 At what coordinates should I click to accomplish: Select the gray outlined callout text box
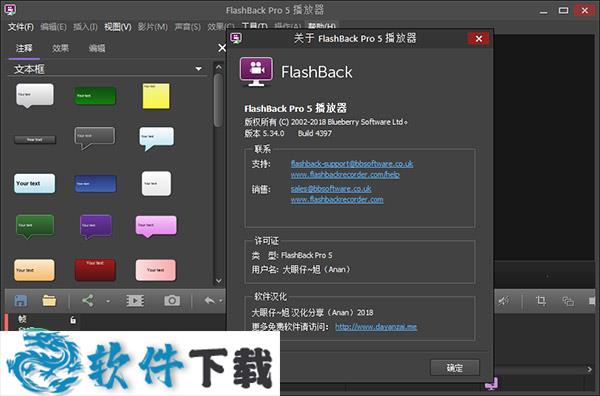click(95, 138)
